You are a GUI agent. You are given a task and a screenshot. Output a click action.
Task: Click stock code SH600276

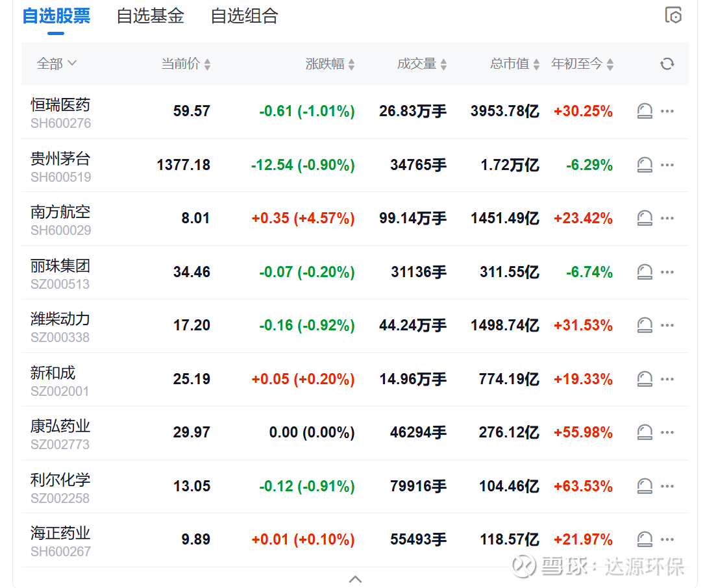61,123
